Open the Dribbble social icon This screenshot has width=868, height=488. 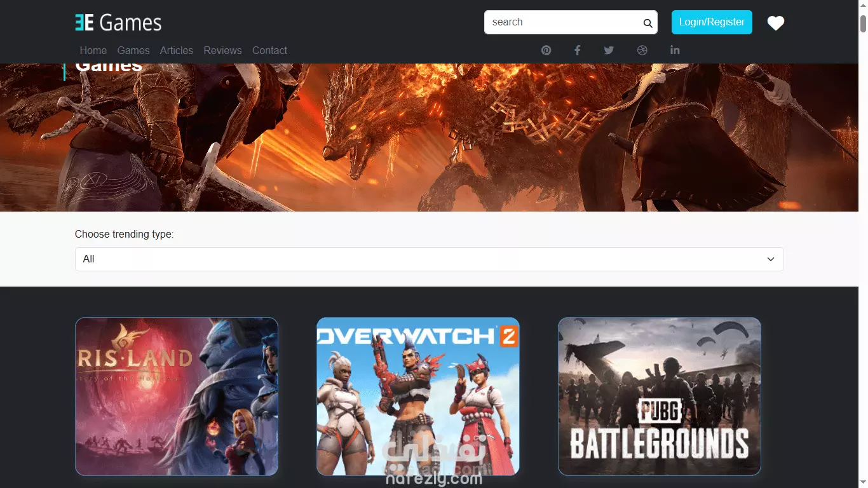[642, 50]
